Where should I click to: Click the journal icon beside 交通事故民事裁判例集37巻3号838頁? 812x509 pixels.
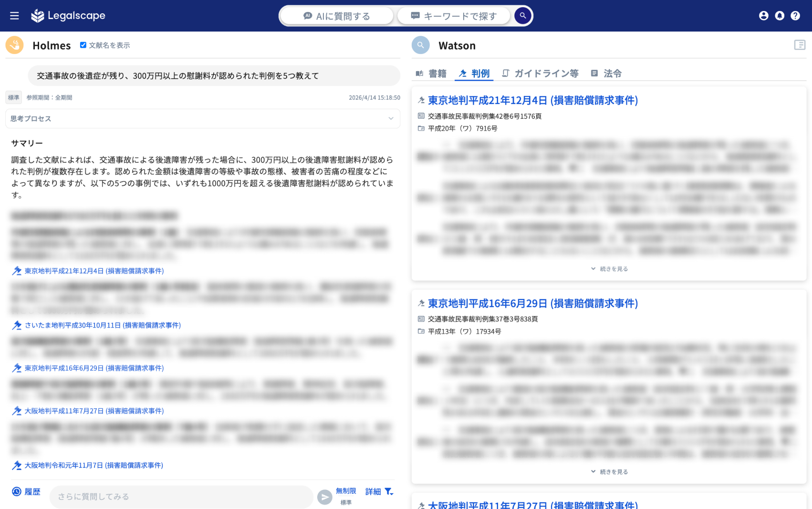click(x=421, y=319)
